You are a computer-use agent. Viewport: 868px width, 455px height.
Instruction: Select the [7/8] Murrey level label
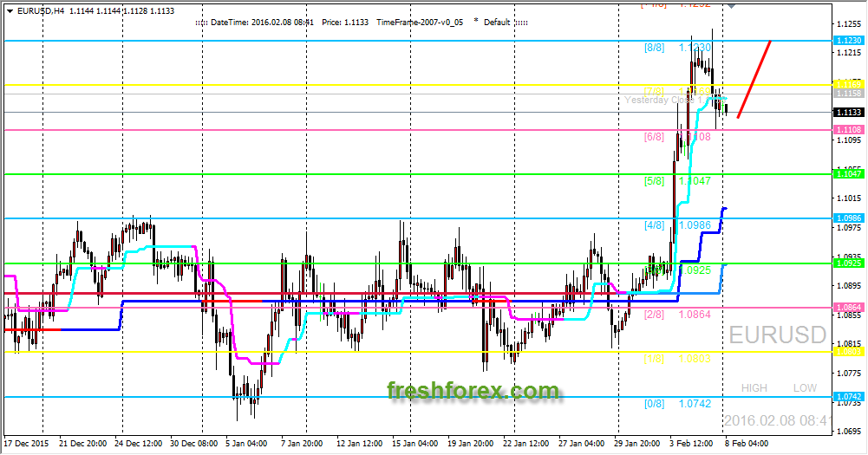coord(654,91)
